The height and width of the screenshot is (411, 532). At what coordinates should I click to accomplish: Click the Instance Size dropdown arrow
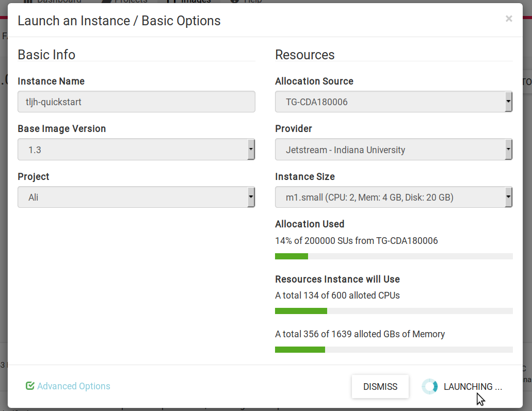coord(508,197)
